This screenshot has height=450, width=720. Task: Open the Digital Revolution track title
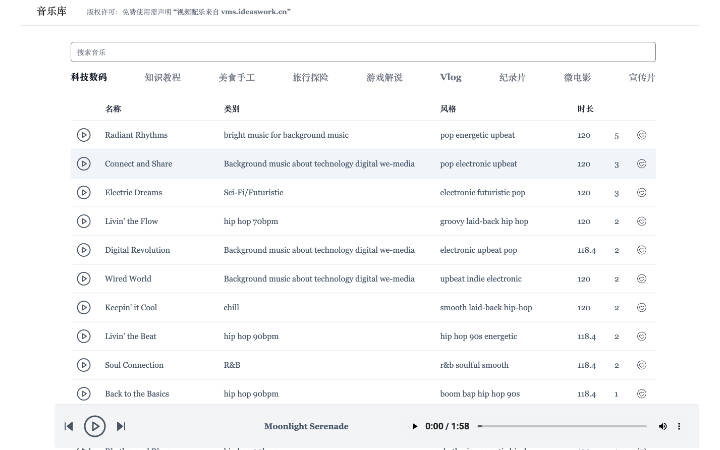137,250
